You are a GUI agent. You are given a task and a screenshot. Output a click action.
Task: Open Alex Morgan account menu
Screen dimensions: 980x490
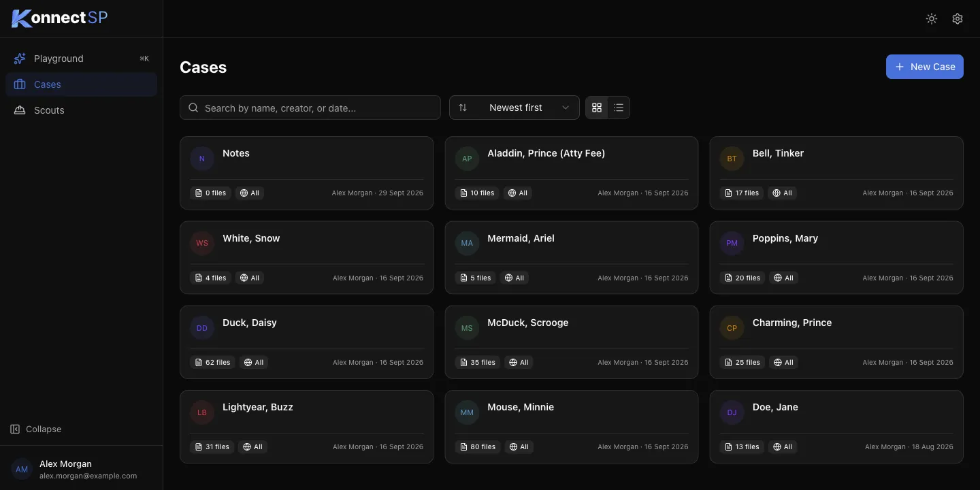click(x=81, y=470)
